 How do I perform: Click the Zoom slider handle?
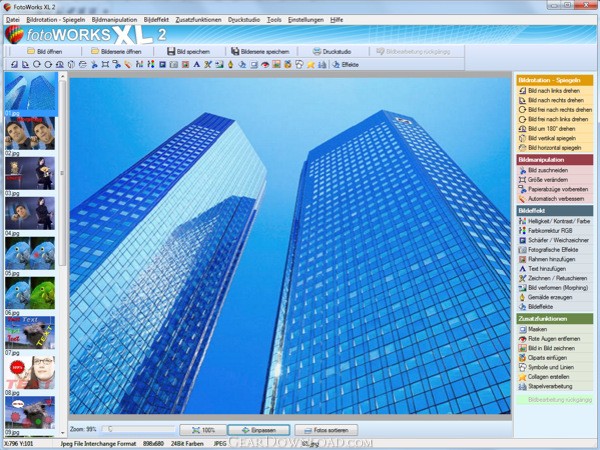(x=110, y=429)
